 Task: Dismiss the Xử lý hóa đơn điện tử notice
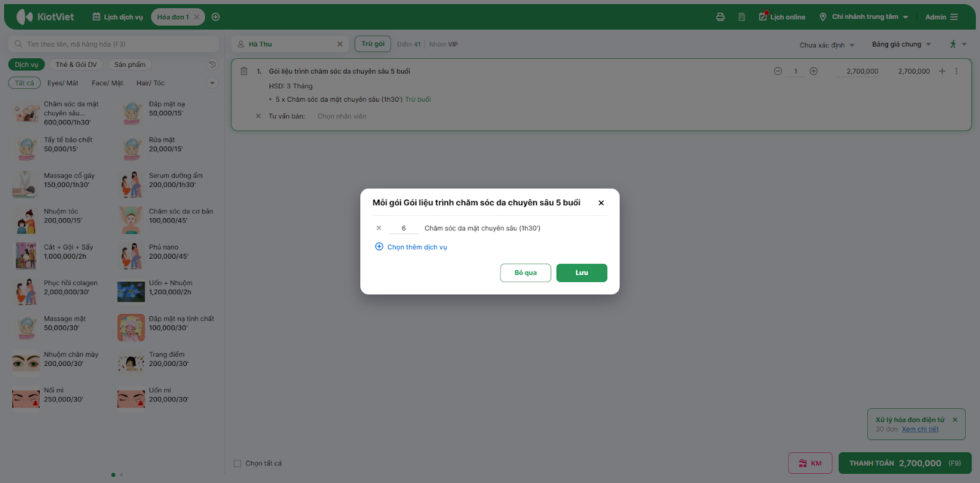coord(955,420)
